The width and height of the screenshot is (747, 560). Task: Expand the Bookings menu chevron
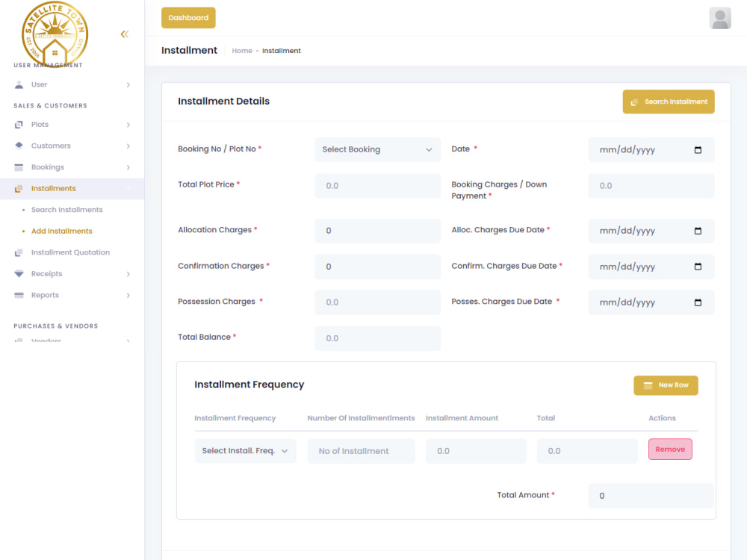[128, 167]
